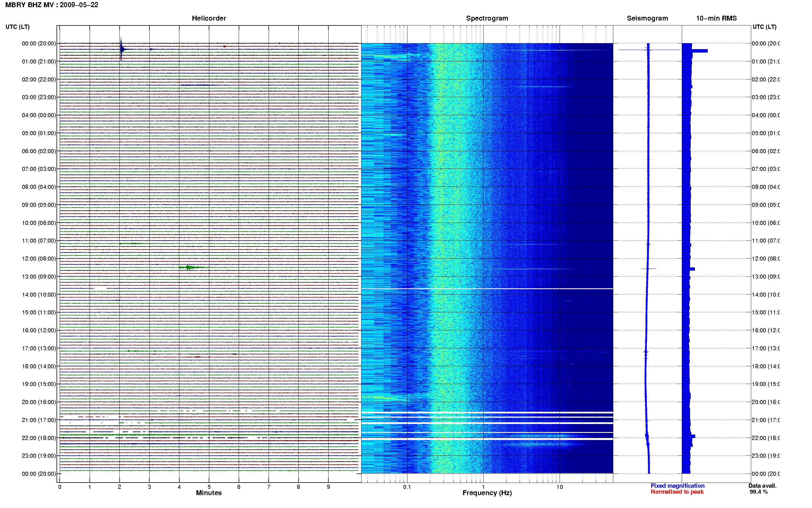Click the right-side '06:00 (02:0' time label

(x=766, y=151)
